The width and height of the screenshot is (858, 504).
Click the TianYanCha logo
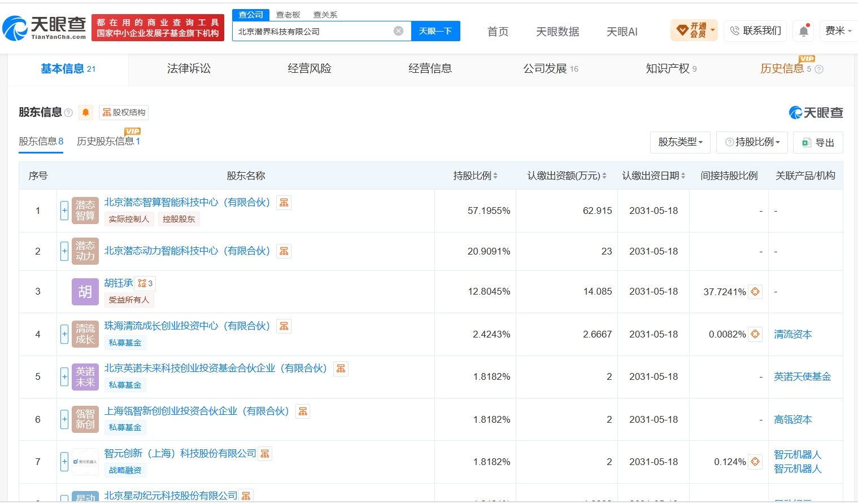pyautogui.click(x=44, y=28)
